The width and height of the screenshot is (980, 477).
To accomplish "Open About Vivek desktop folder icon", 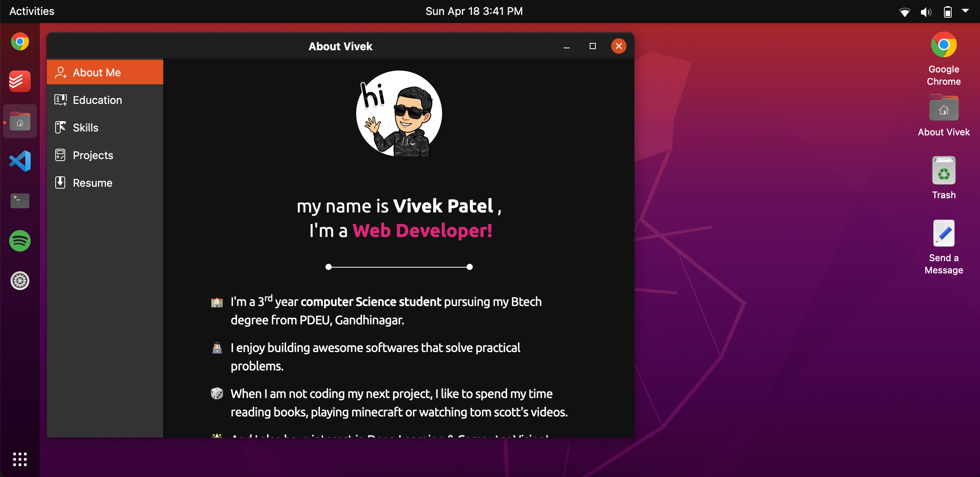I will [x=944, y=116].
